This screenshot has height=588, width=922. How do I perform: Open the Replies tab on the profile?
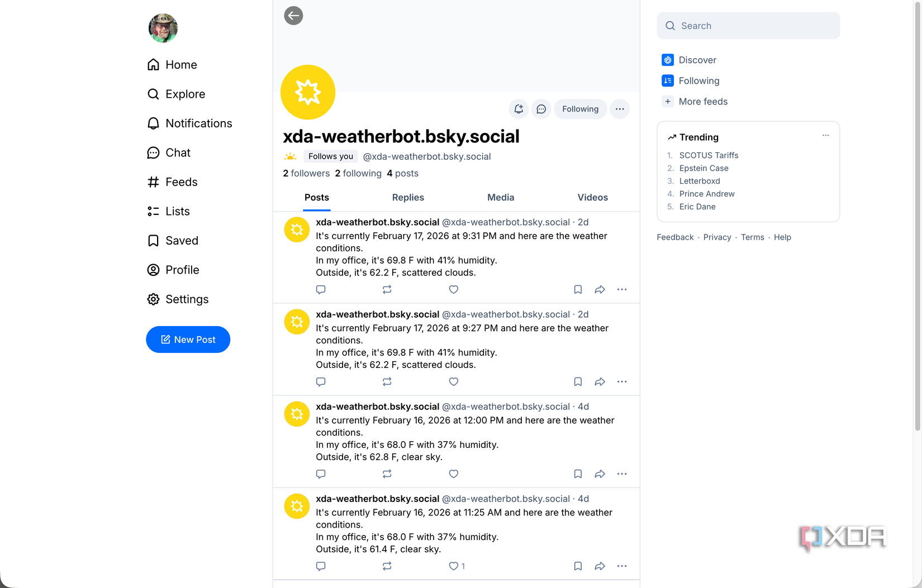click(x=407, y=197)
